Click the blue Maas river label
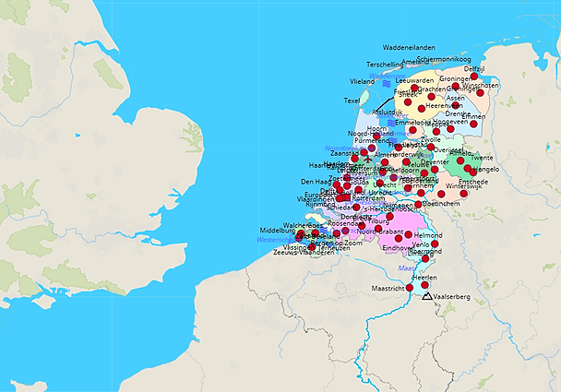Screen dimensions: 561x392 coord(406,268)
